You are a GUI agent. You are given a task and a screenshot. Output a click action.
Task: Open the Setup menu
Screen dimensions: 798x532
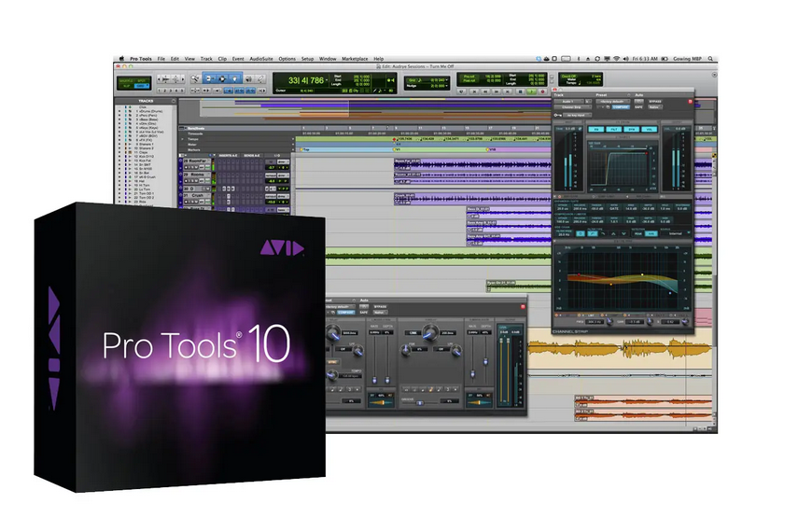[x=307, y=59]
